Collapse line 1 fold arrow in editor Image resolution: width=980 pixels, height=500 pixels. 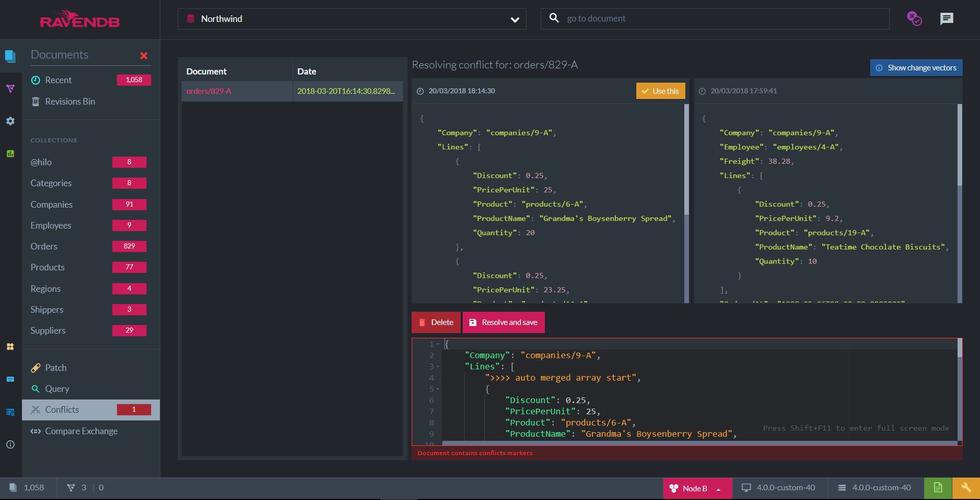(438, 344)
